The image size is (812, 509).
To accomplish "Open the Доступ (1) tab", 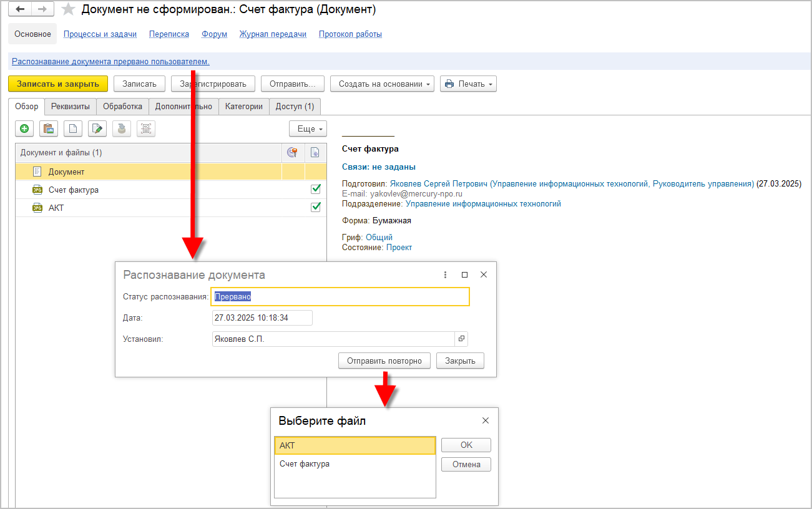I will 295,107.
